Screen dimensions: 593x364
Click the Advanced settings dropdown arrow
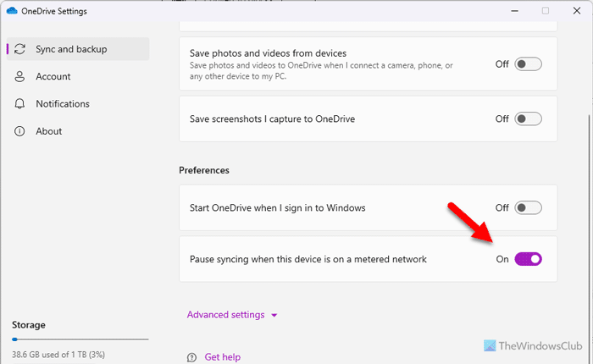[x=274, y=316]
